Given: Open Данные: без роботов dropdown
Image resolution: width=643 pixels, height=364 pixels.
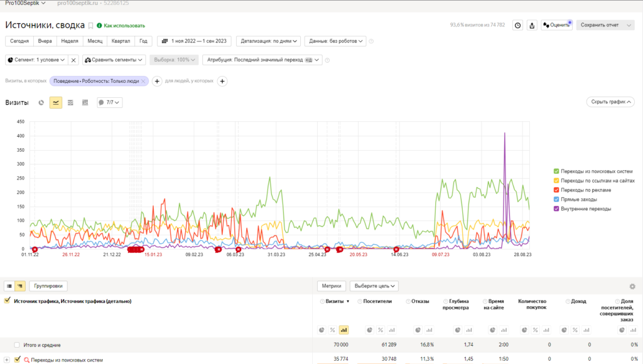Looking at the screenshot, I should (336, 41).
